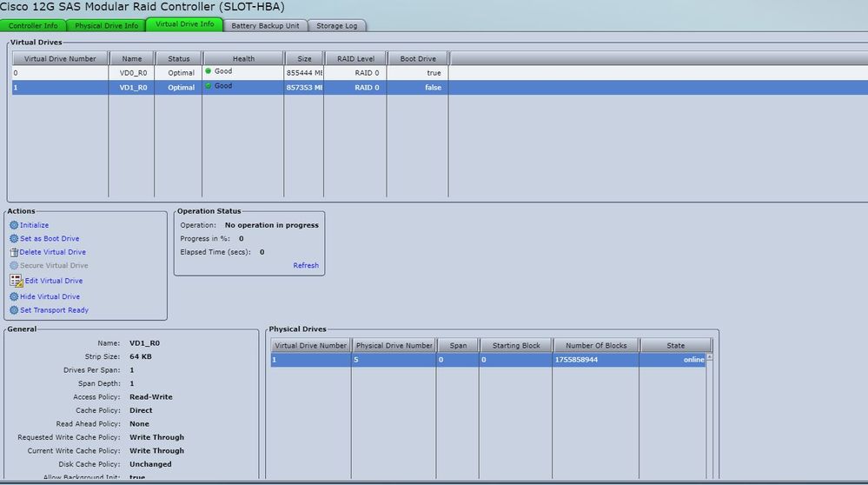Click the Set Transport Ready gear icon
The image size is (868, 485).
14,310
